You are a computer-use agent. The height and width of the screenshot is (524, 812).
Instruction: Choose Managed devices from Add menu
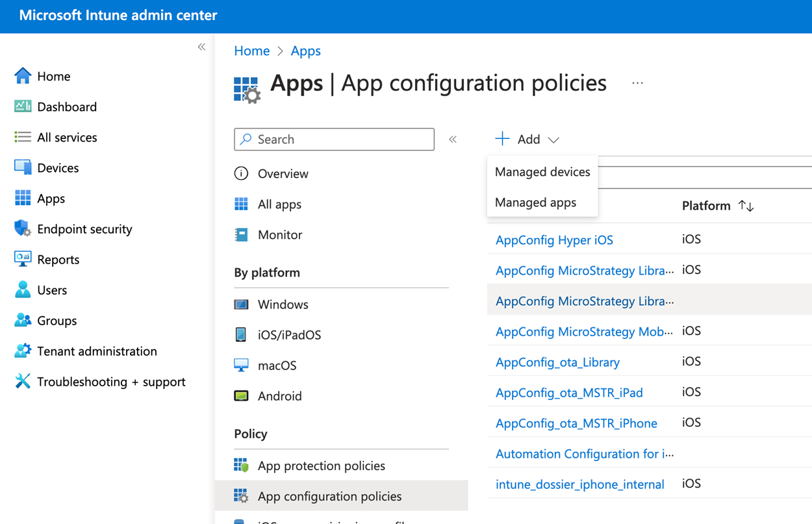coord(542,172)
